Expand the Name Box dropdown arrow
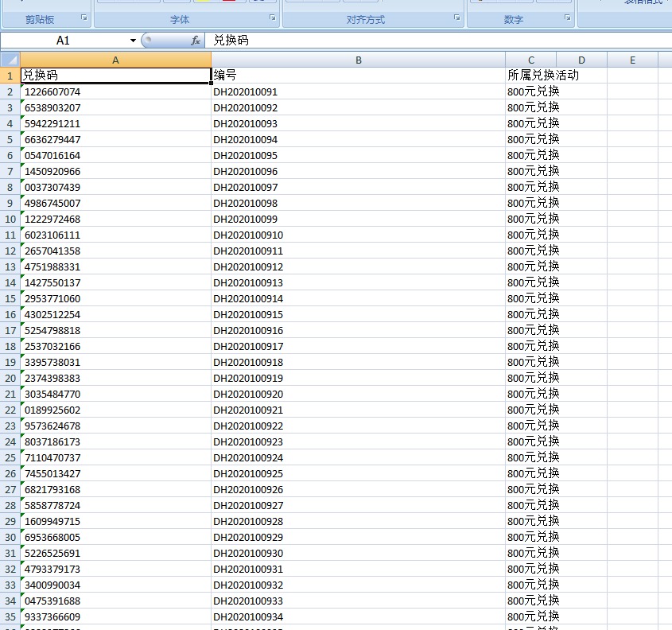The height and width of the screenshot is (630, 672). click(x=133, y=40)
